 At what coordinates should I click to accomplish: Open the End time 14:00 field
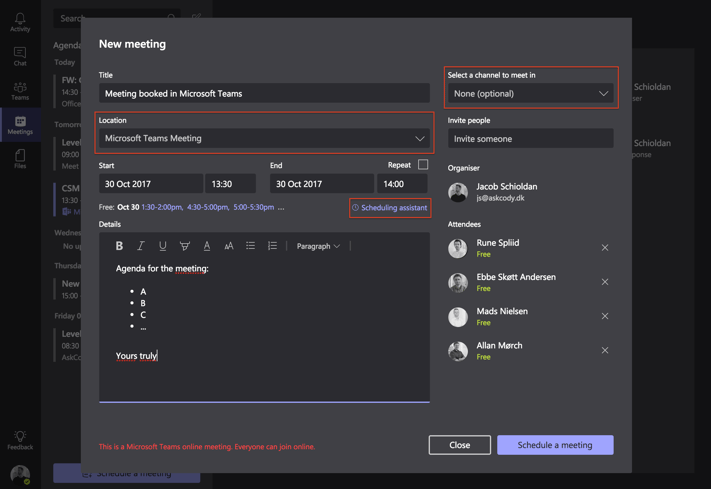point(402,184)
